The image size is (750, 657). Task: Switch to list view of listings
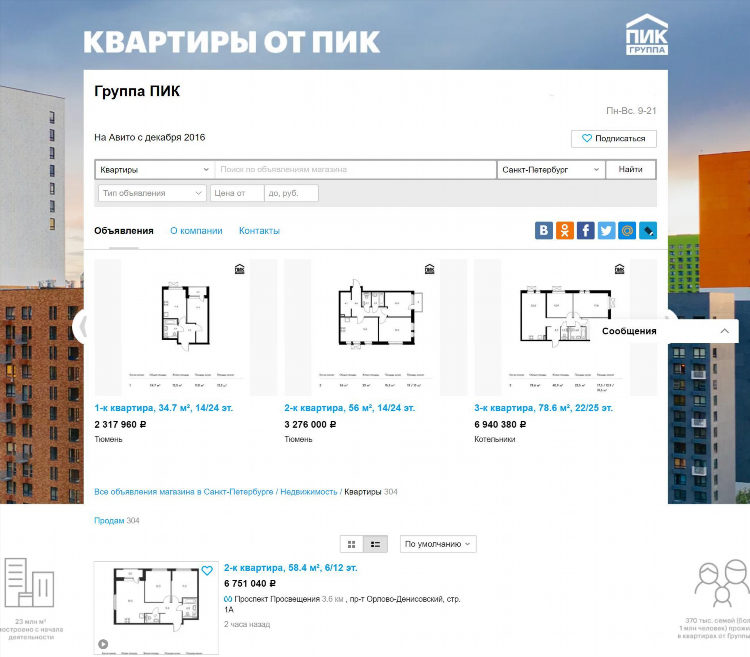tap(375, 544)
